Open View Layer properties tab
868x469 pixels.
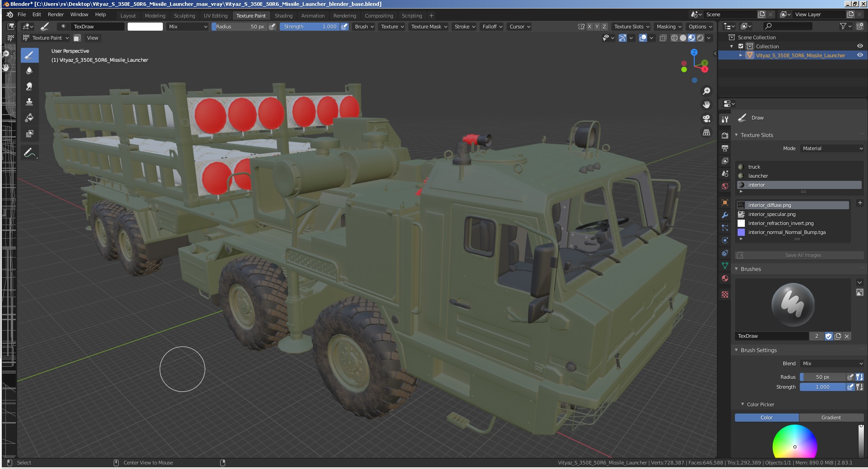[725, 161]
